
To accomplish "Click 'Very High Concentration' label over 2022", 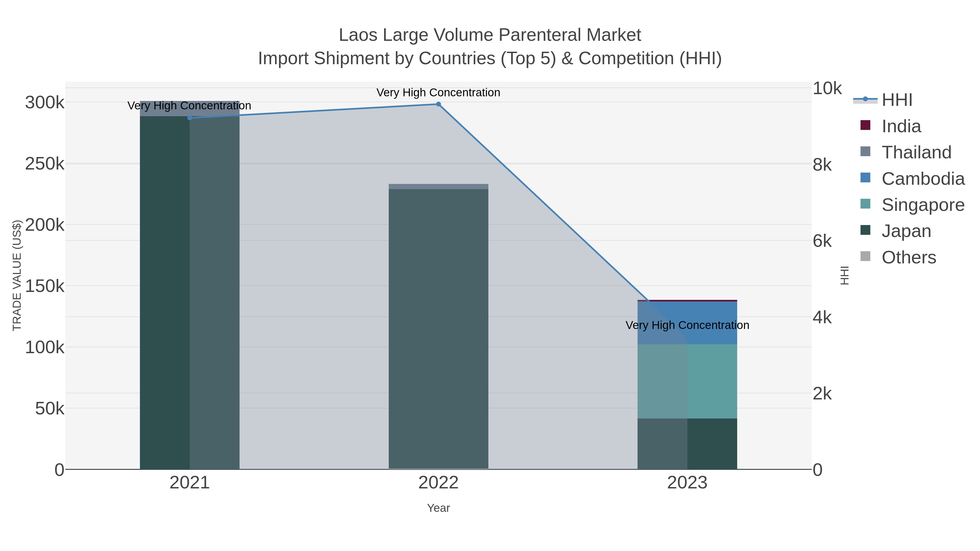I will tap(438, 93).
